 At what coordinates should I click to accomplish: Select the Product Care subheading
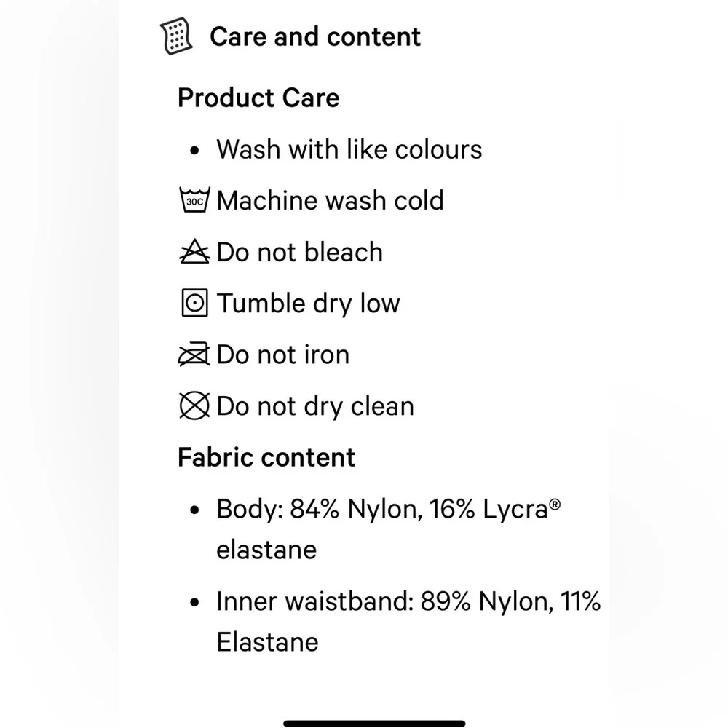pyautogui.click(x=258, y=98)
